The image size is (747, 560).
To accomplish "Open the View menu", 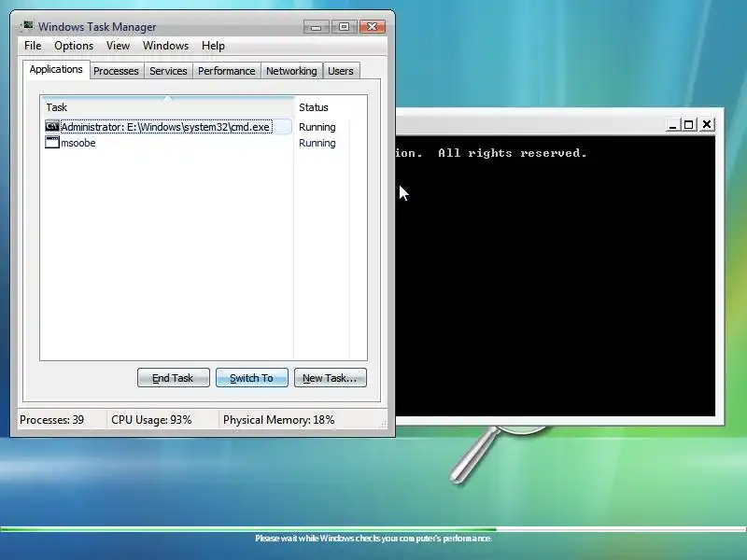I will 118,46.
